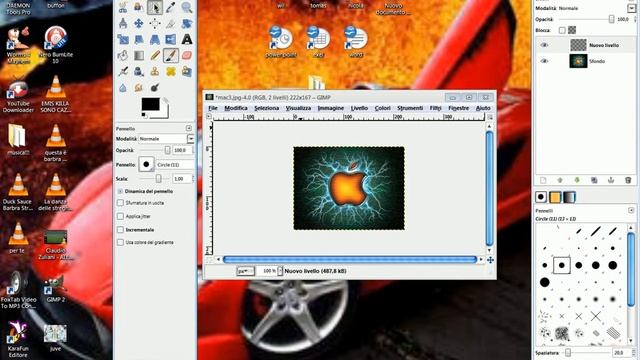The width and height of the screenshot is (640, 360).
Task: Select the Text tool
Action: click(x=187, y=39)
